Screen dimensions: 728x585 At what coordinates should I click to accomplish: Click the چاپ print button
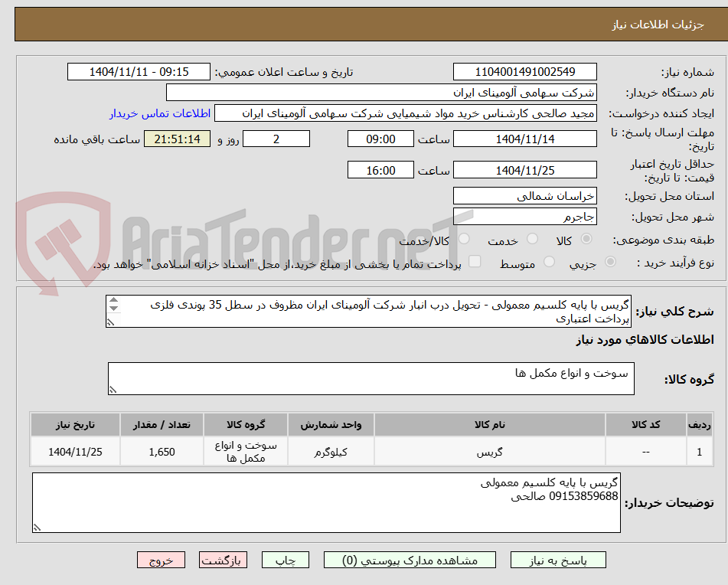285,560
